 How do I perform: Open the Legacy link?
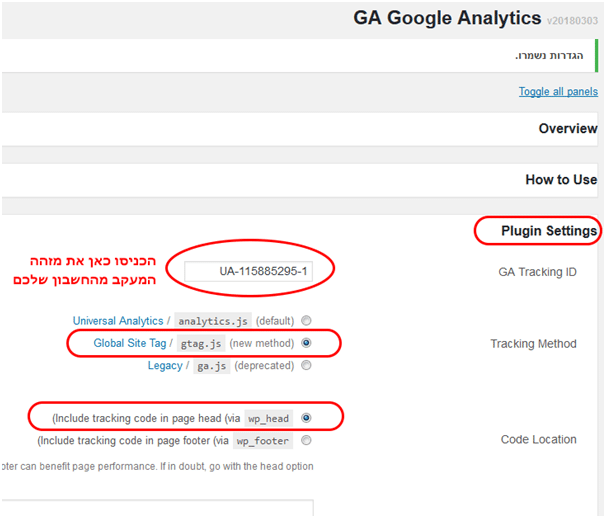[x=165, y=366]
